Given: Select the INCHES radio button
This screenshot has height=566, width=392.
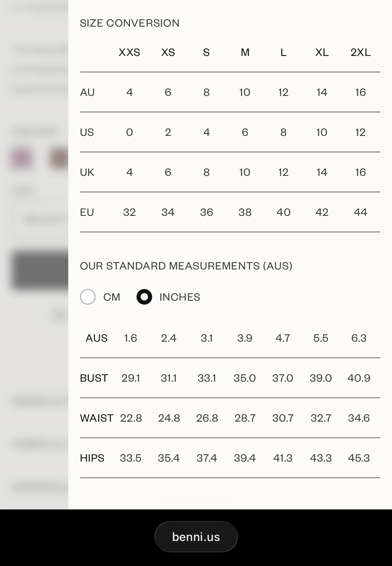Looking at the screenshot, I should (x=144, y=297).
